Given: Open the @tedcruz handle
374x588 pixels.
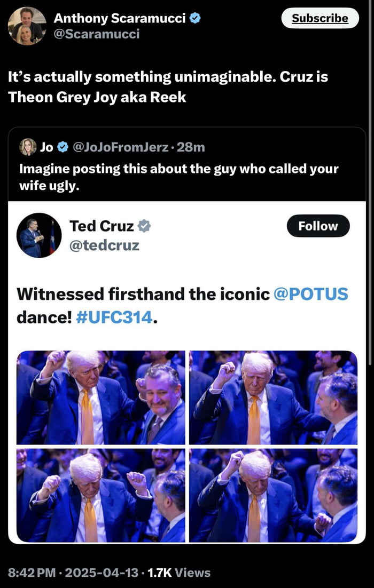Looking at the screenshot, I should (x=104, y=245).
